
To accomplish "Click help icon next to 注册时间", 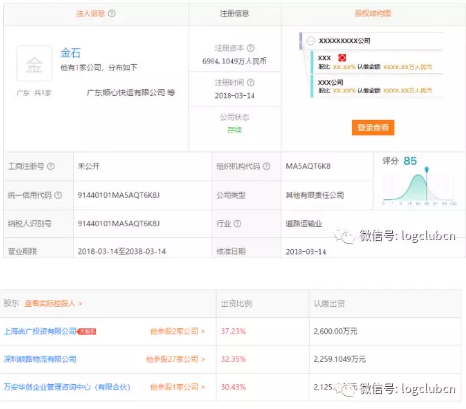I will 251,82.
